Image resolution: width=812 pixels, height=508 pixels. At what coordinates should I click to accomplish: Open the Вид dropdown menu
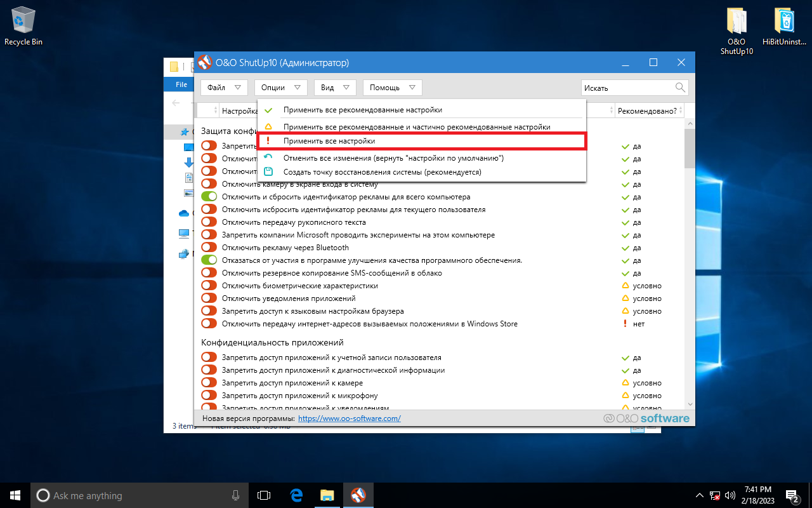pos(335,88)
